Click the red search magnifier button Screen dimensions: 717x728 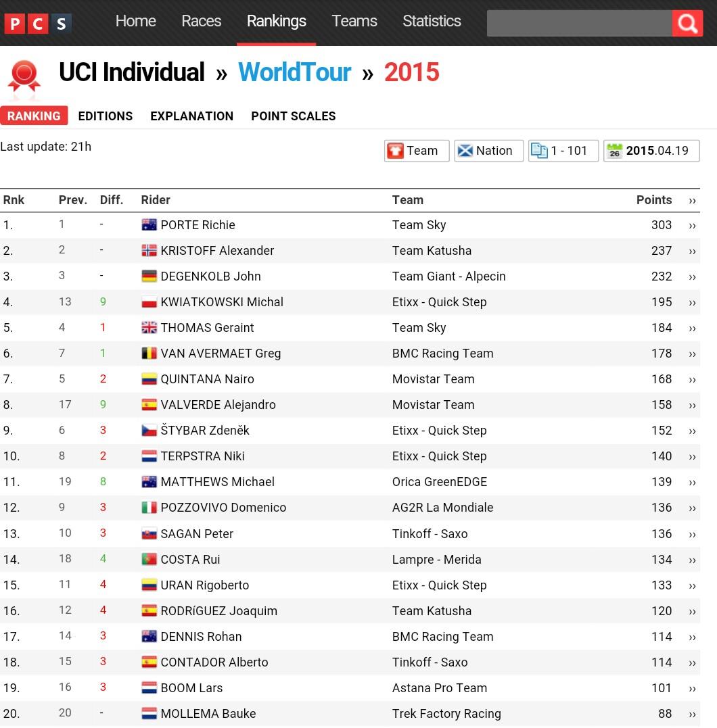coord(687,23)
